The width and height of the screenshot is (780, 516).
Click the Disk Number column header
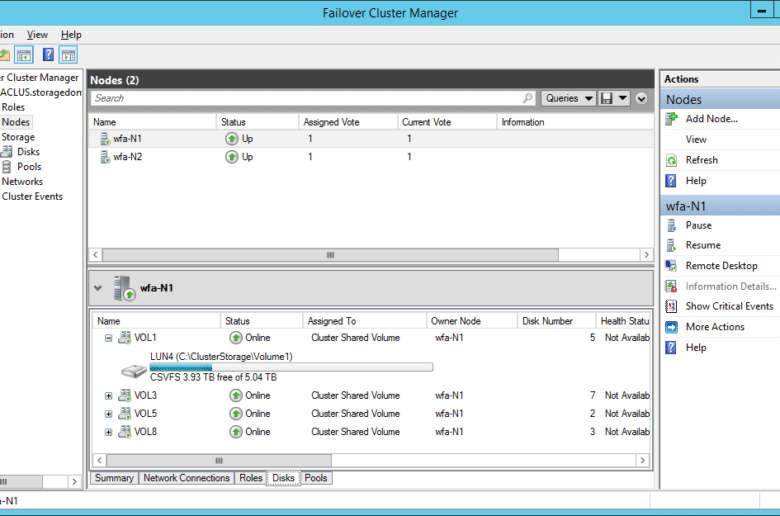tap(557, 321)
